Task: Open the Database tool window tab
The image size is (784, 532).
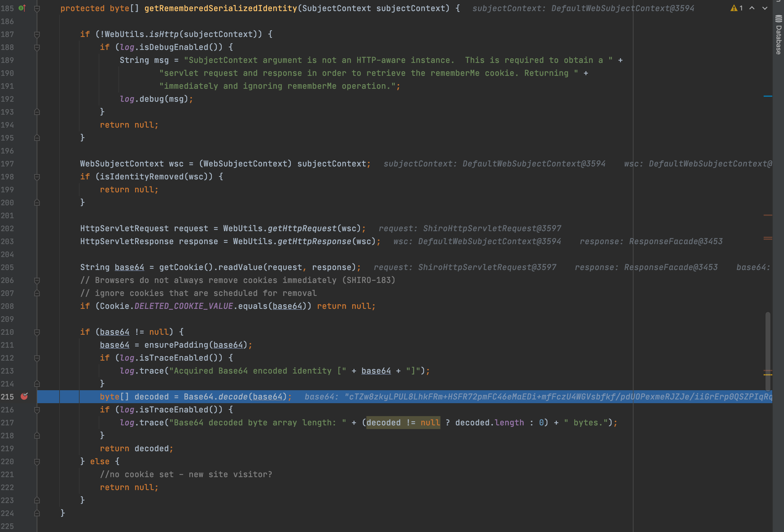Action: 778,40
